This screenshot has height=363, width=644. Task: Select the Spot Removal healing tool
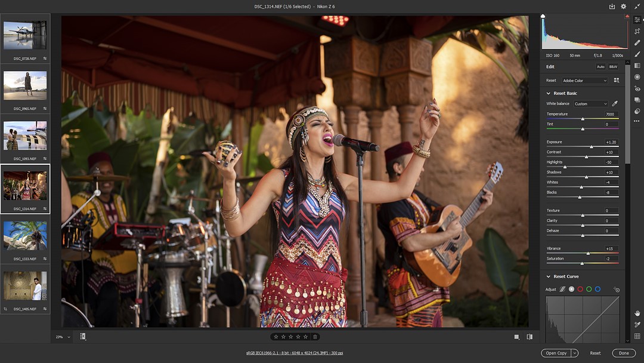click(637, 42)
